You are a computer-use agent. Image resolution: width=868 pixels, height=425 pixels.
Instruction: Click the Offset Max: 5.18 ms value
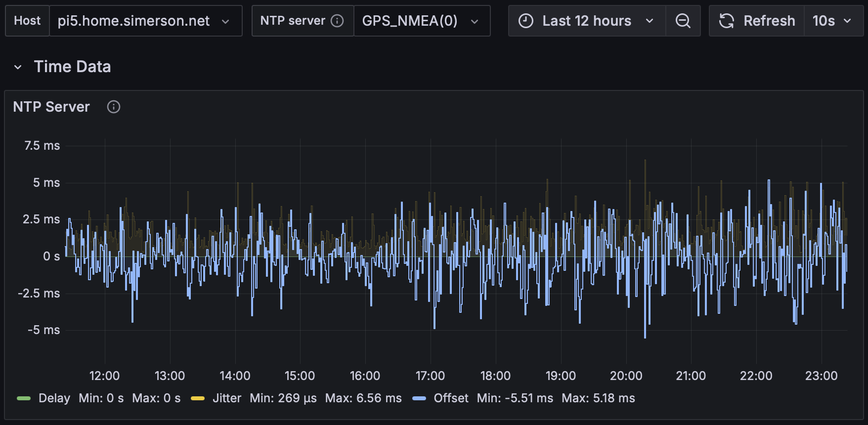point(598,398)
